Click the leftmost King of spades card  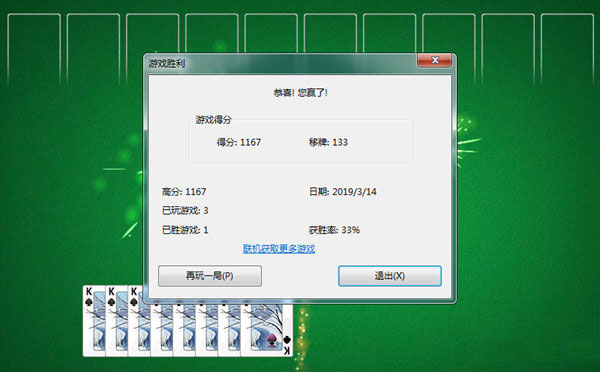tap(94, 321)
